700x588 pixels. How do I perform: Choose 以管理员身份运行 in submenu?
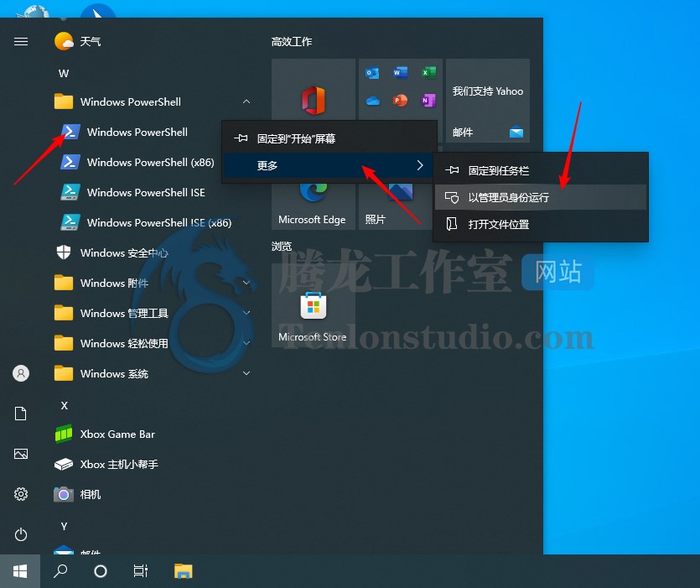pos(541,197)
